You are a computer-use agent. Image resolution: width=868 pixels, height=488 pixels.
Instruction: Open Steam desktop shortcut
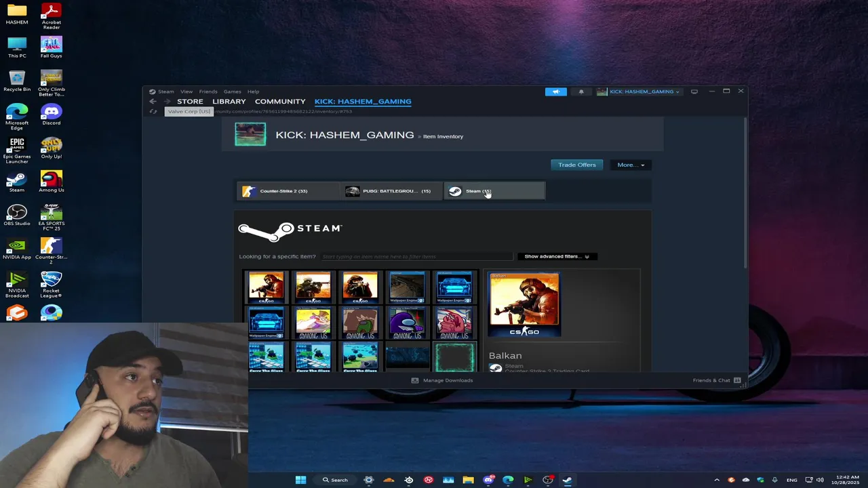(x=17, y=182)
